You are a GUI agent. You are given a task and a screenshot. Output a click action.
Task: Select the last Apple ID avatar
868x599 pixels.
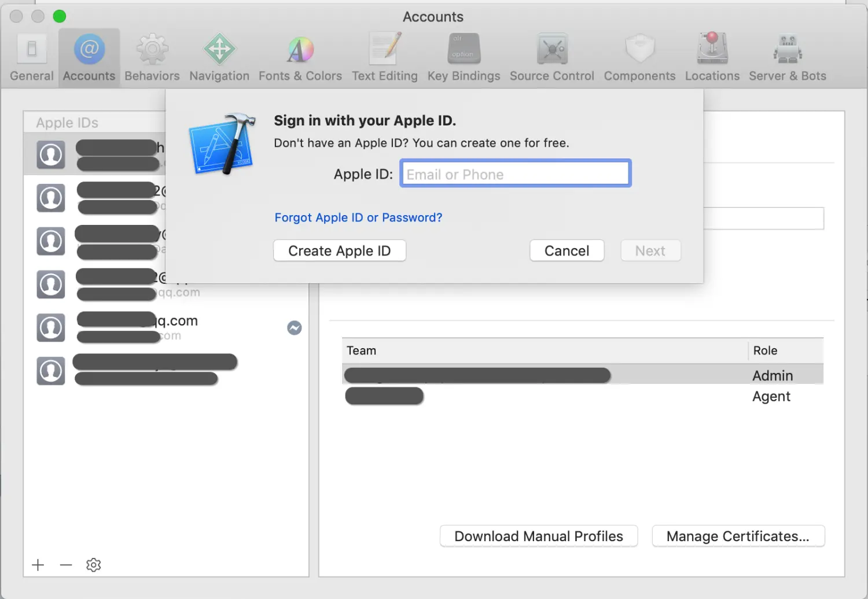(51, 371)
